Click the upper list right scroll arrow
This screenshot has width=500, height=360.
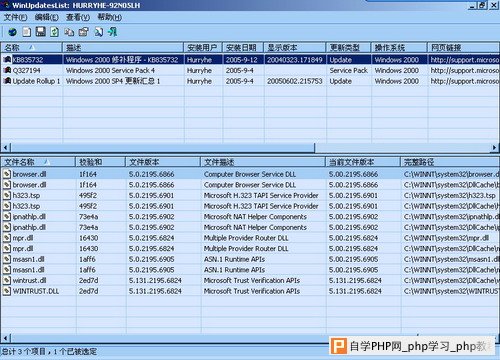click(495, 147)
